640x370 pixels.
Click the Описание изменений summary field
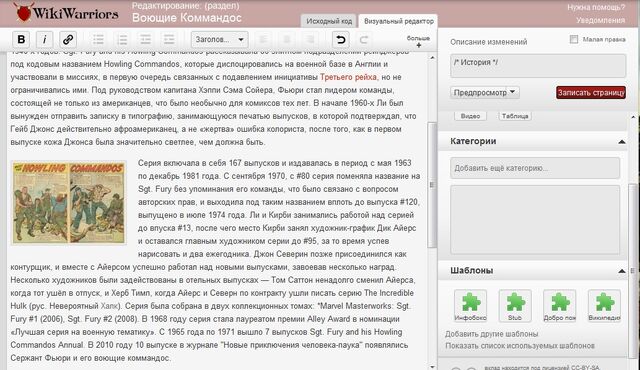538,66
